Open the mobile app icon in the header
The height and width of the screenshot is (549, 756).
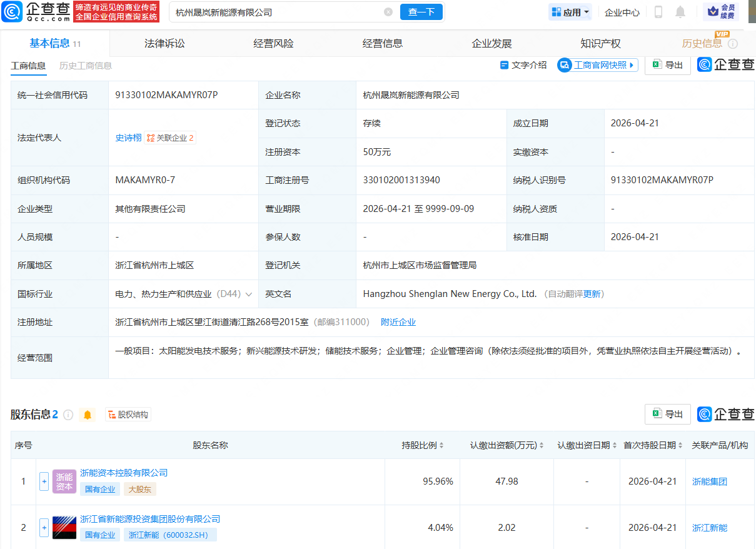pos(657,11)
